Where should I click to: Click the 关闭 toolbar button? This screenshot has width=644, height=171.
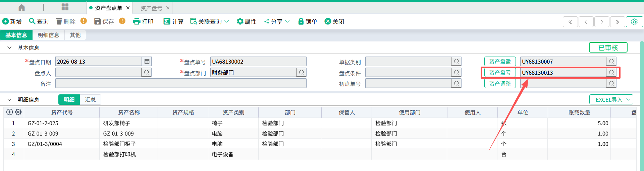pos(334,21)
